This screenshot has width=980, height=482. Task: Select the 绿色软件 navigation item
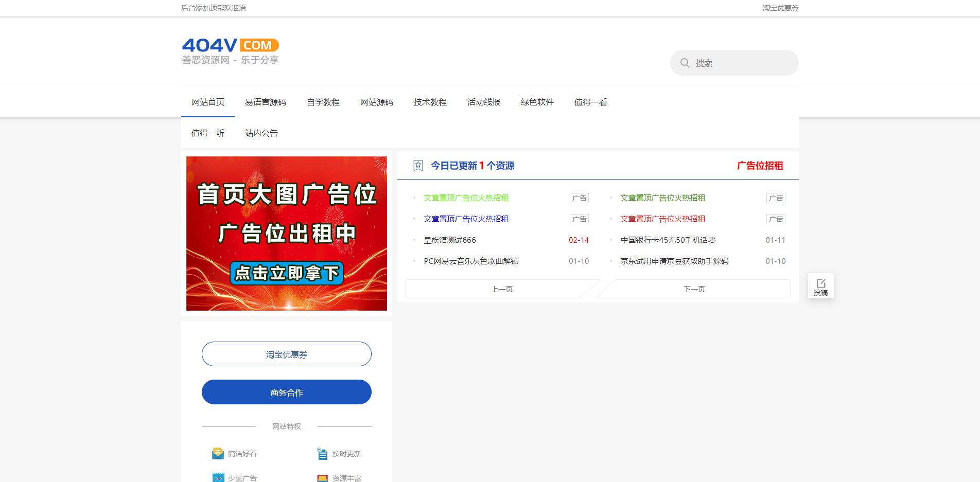click(537, 102)
